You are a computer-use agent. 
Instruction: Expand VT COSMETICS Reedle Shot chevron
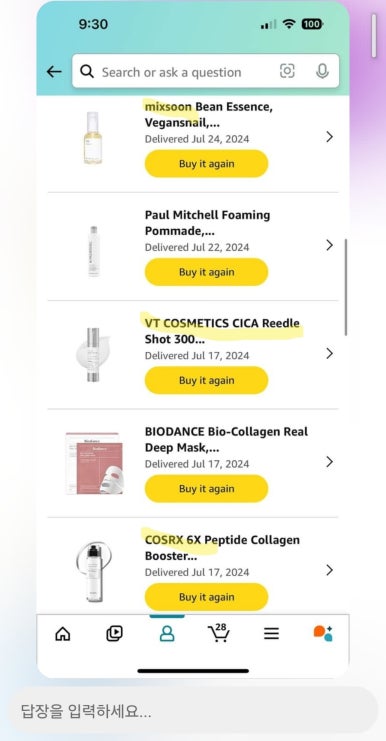pyautogui.click(x=329, y=353)
